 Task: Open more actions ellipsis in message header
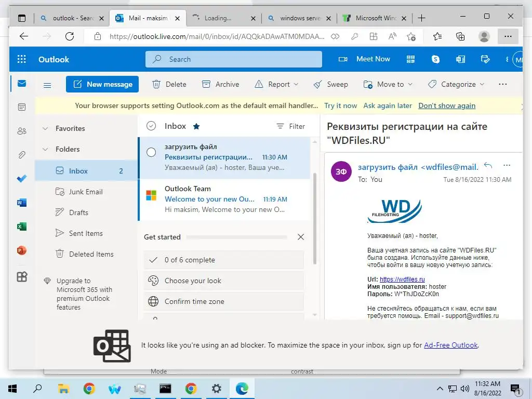[x=507, y=165]
